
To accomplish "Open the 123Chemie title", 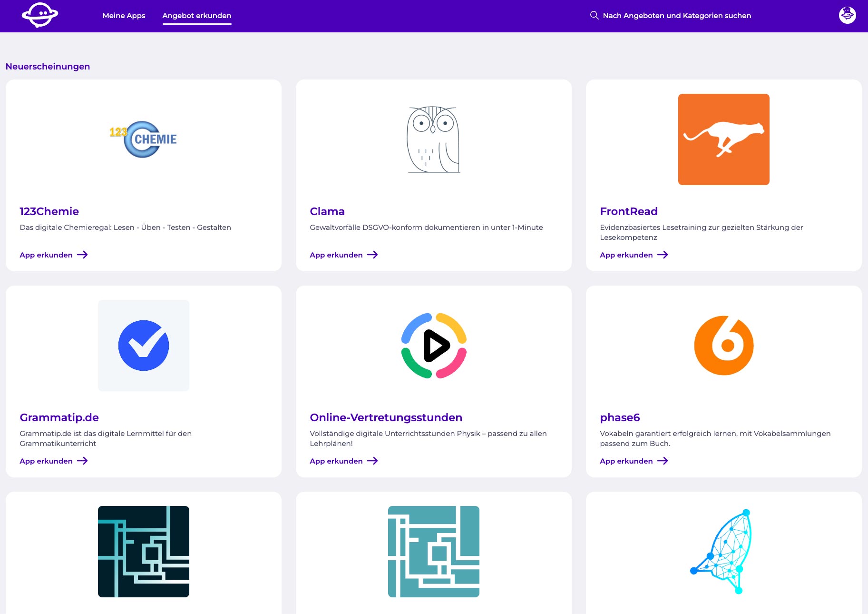I will [49, 211].
